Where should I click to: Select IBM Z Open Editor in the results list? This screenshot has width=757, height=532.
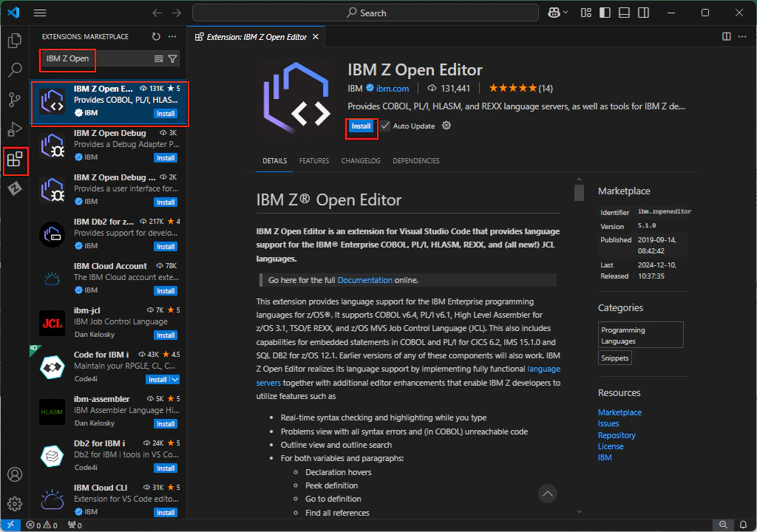(x=109, y=103)
